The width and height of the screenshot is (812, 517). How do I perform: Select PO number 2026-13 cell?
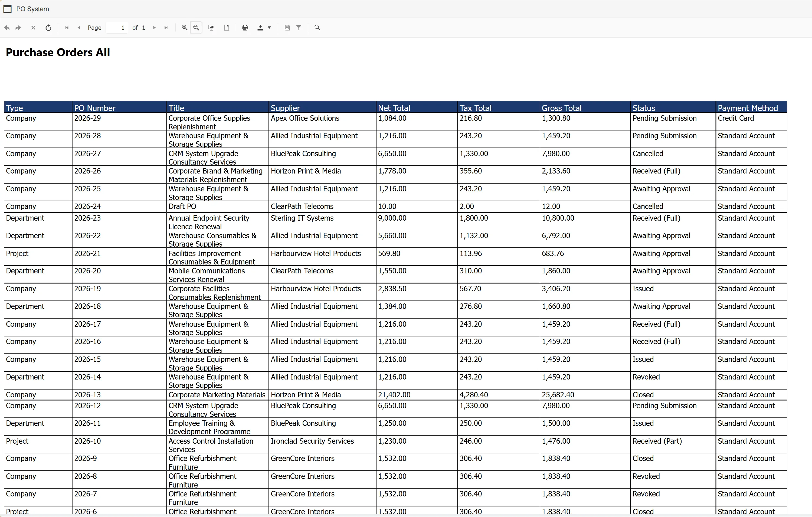pos(119,395)
